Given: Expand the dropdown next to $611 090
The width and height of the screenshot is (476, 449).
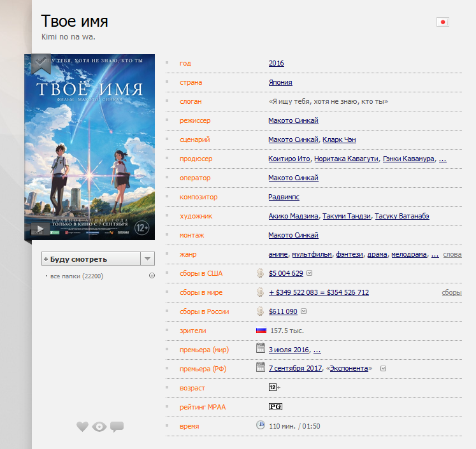Looking at the screenshot, I should point(303,311).
